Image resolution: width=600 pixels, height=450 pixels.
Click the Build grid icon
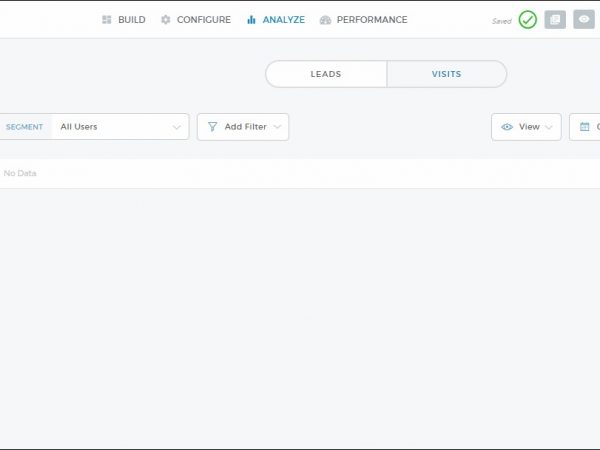(x=107, y=20)
